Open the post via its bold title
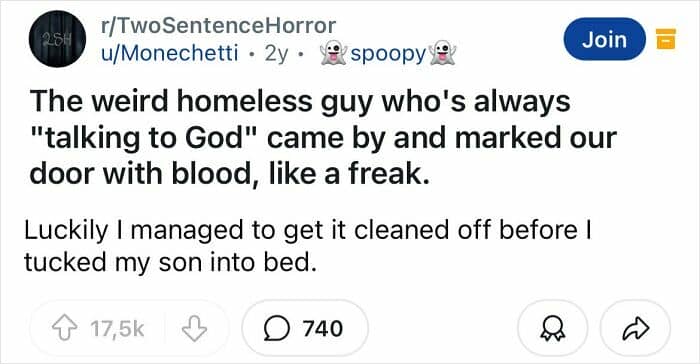The width and height of the screenshot is (700, 364). (323, 137)
